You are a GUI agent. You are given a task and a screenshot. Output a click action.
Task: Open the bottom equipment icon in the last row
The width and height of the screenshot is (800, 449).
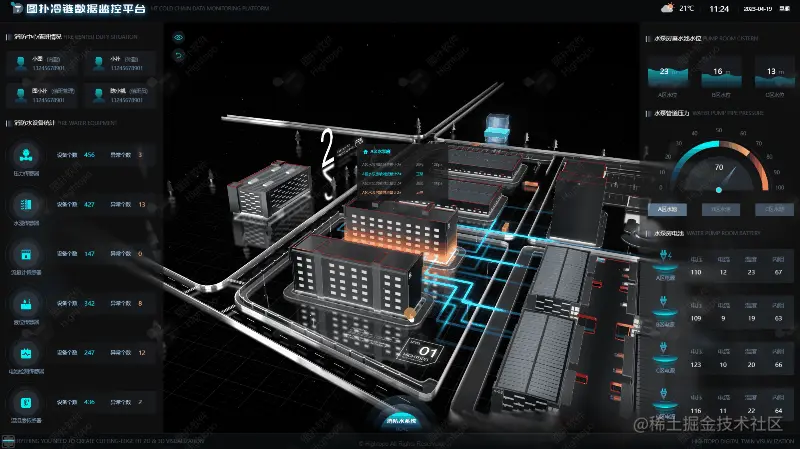tap(26, 403)
